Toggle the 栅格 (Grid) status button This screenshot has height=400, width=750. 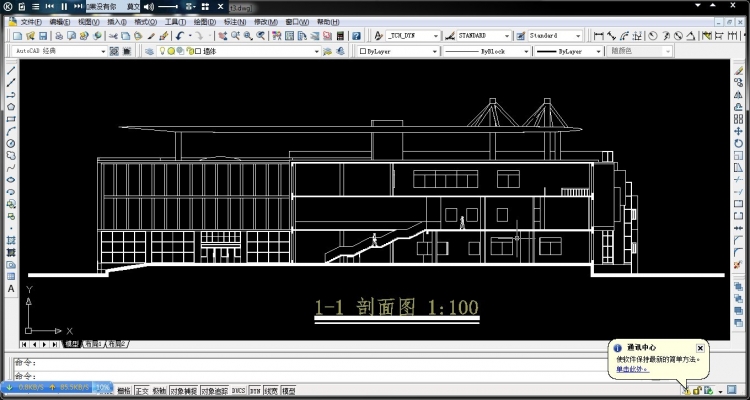tap(123, 391)
